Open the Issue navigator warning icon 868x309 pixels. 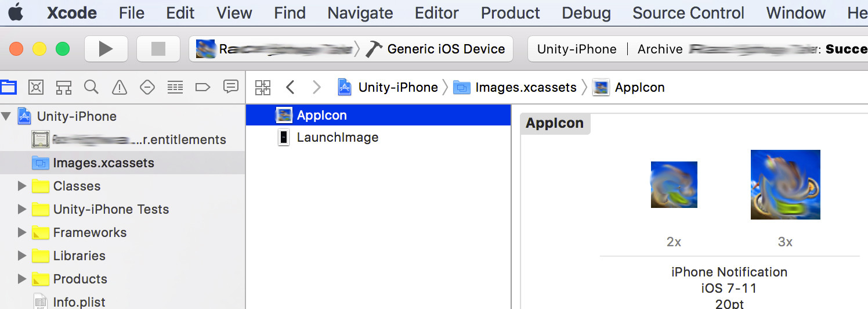click(120, 87)
